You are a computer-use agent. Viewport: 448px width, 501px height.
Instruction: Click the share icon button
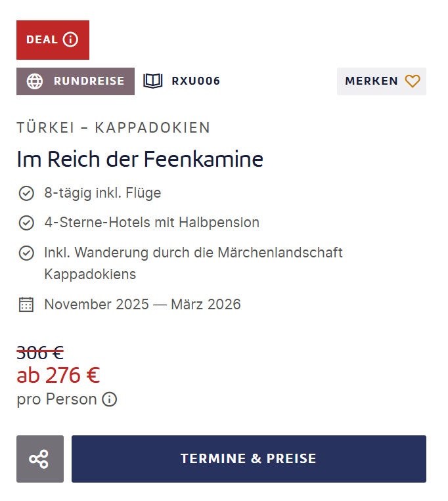(40, 459)
